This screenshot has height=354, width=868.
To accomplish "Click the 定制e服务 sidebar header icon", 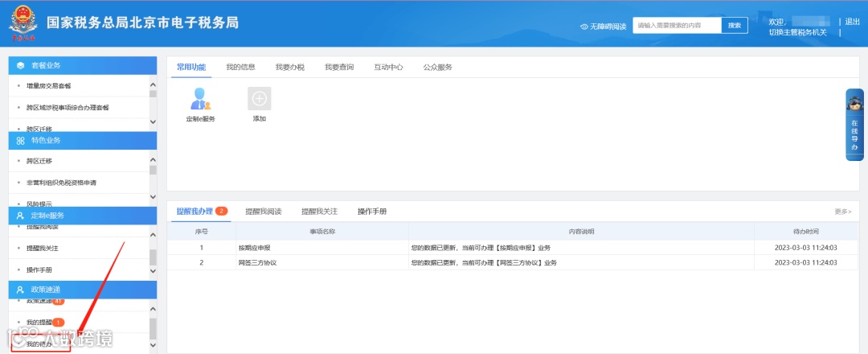I will [x=20, y=216].
